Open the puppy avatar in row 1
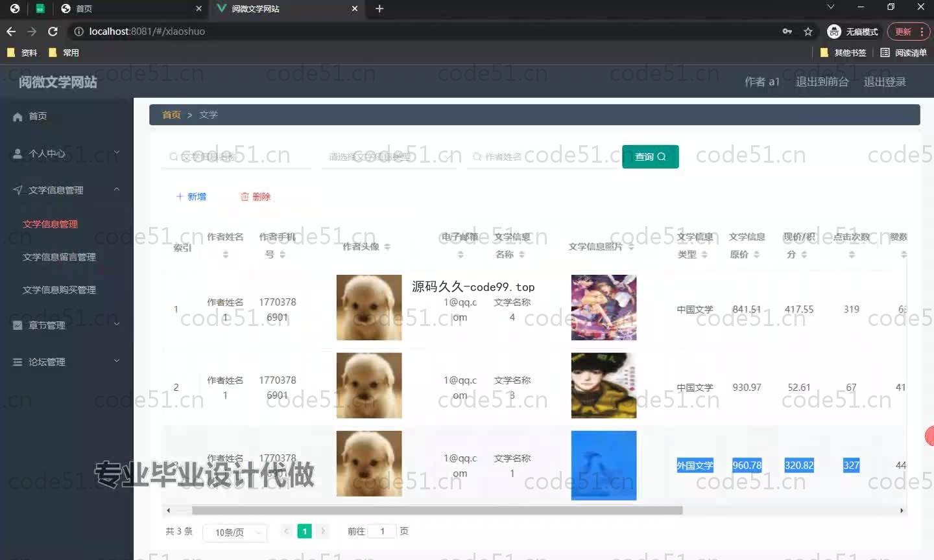This screenshot has height=560, width=934. point(369,308)
